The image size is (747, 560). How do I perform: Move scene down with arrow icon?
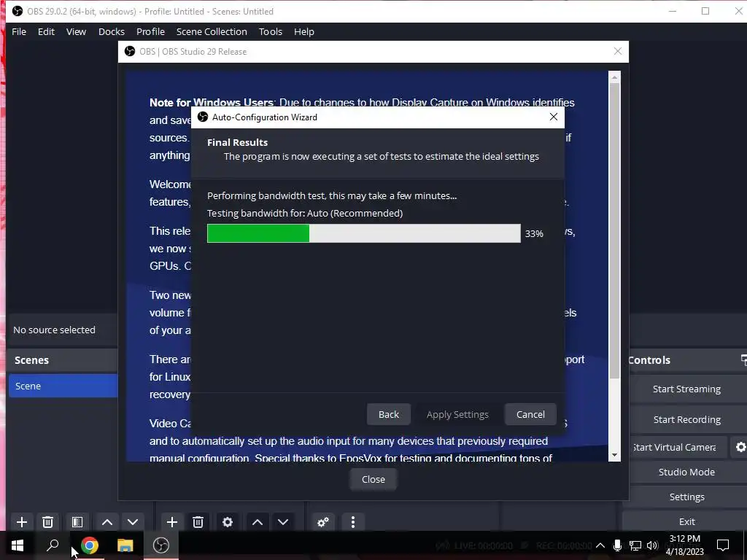(133, 522)
